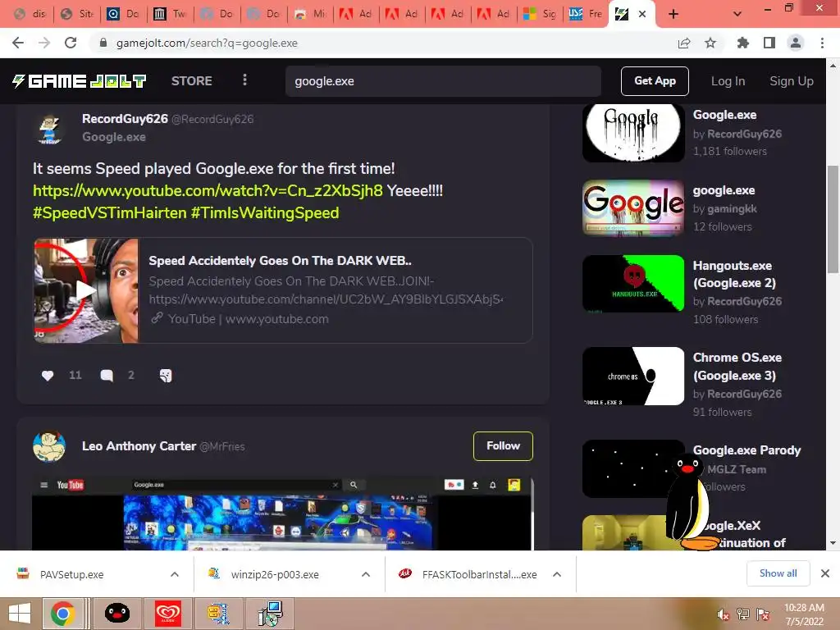
Task: Click the page vertical scrollbar thumb
Action: (833, 220)
